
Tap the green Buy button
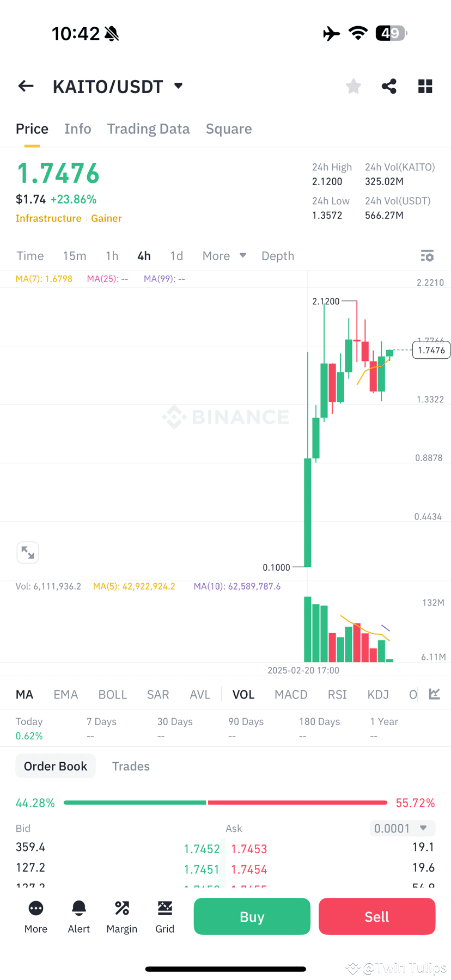point(252,916)
